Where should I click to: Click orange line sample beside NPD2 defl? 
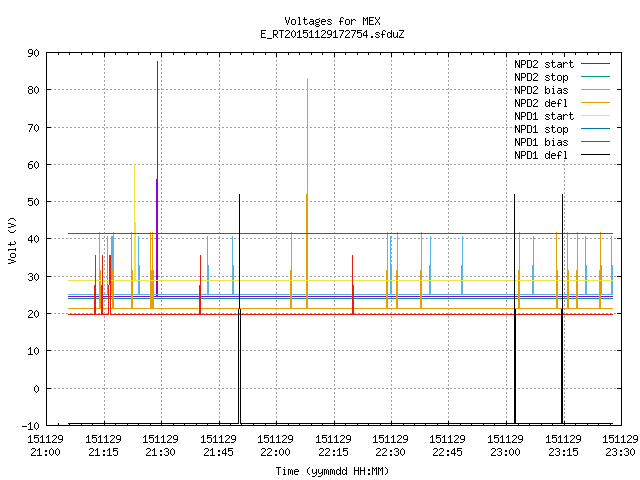(595, 103)
